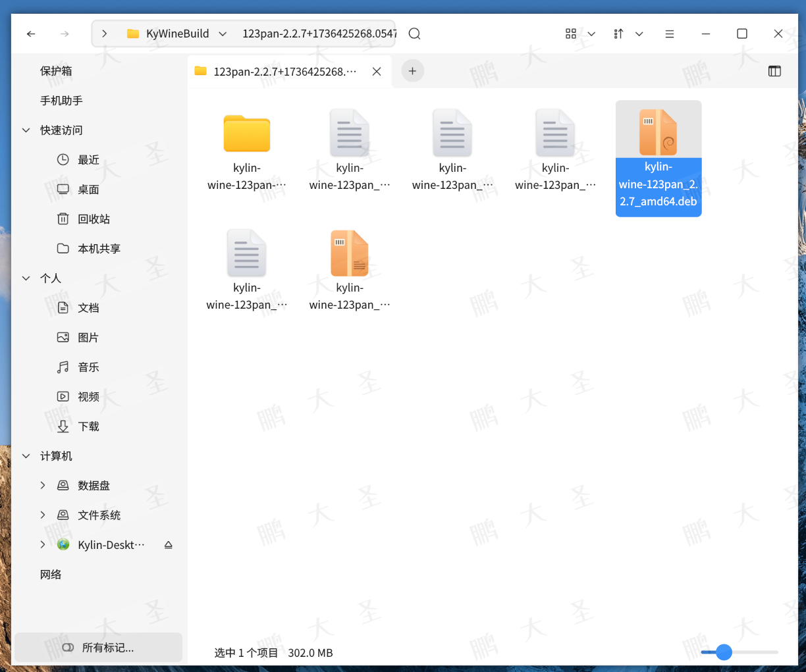Open 数据盘 data disk

tap(94, 486)
